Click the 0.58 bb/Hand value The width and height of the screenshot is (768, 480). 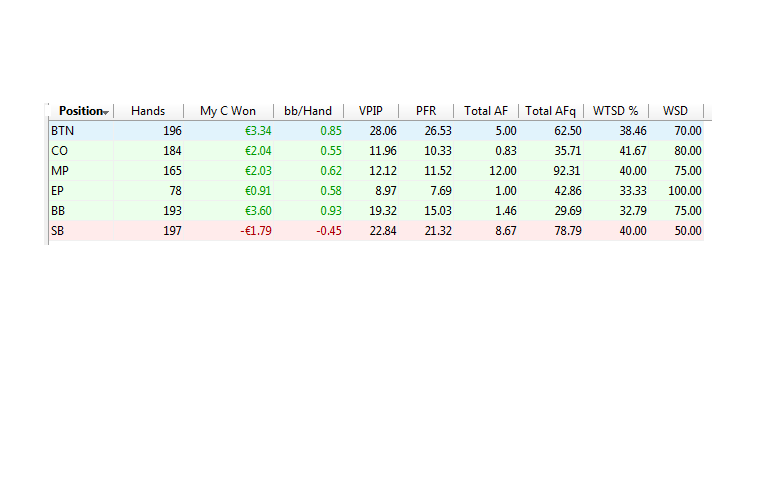tap(331, 191)
